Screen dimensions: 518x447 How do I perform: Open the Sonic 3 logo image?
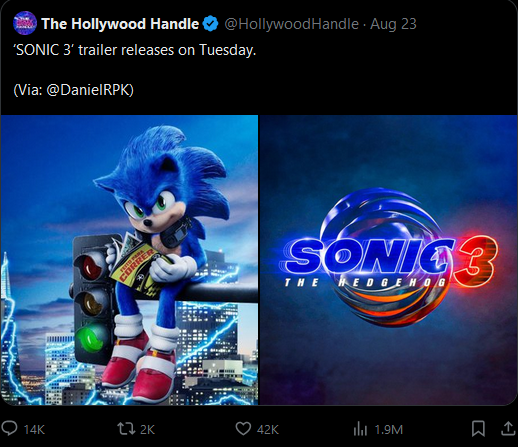388,260
